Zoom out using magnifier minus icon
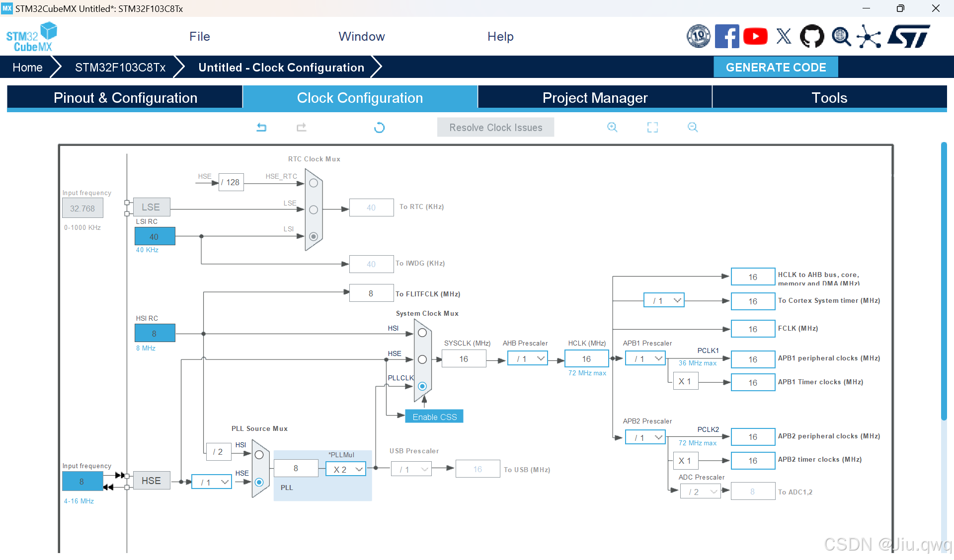 click(693, 128)
